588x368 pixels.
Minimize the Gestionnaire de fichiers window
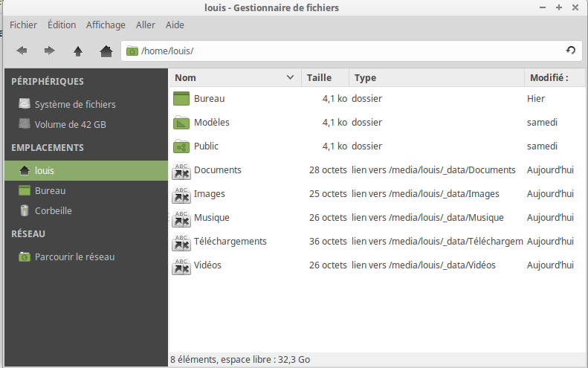click(542, 7)
